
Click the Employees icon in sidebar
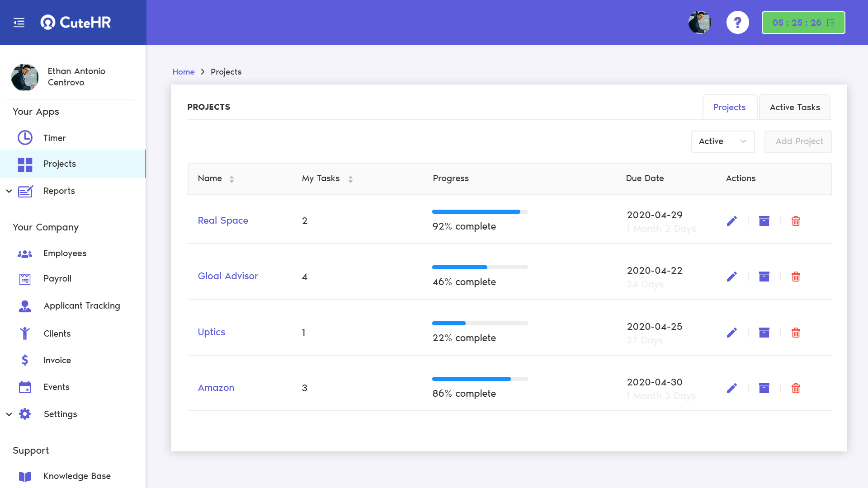[x=24, y=253]
